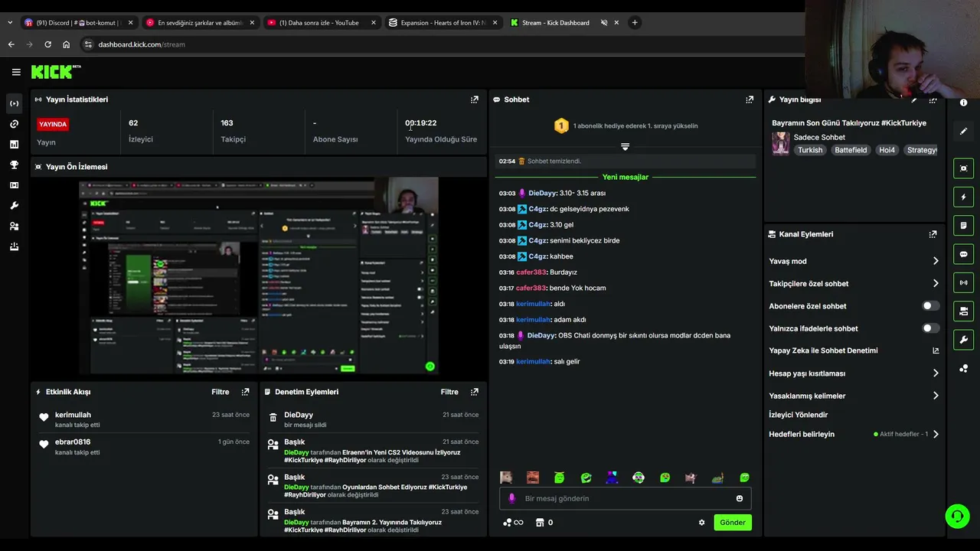This screenshot has height=551, width=980.
Task: Pop out the Yayın İstatistikleri panel
Action: [x=475, y=99]
